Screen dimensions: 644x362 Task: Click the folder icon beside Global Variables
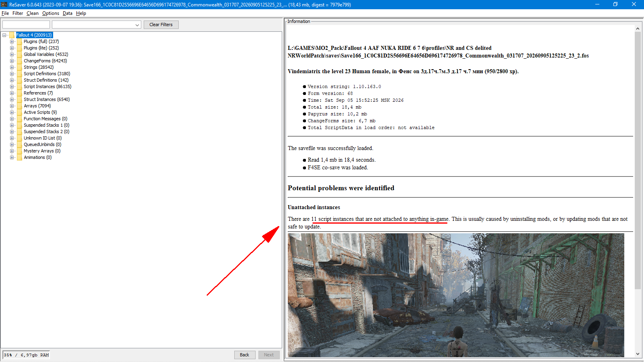click(19, 54)
